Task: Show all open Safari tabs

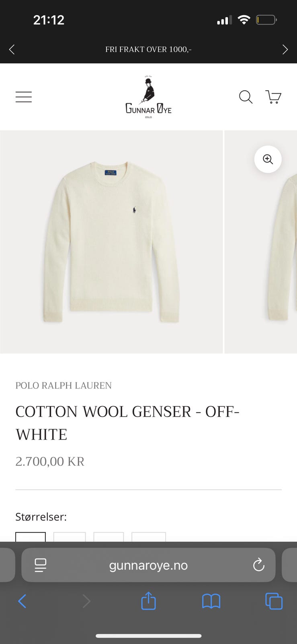Action: click(x=274, y=601)
